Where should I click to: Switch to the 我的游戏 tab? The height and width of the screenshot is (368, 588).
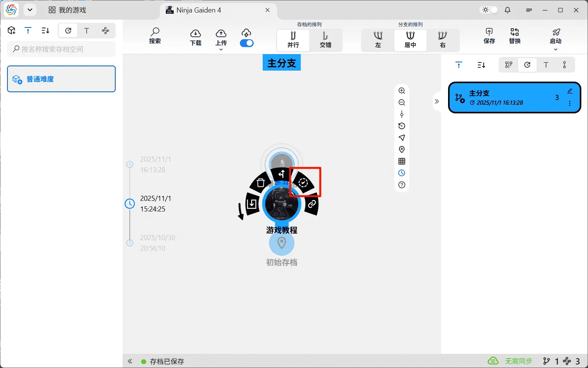point(67,10)
